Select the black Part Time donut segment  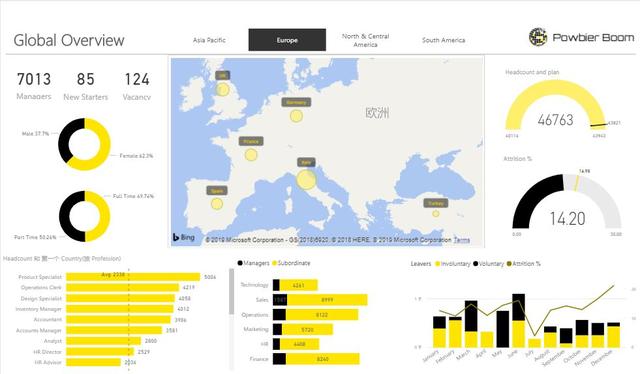pos(65,216)
